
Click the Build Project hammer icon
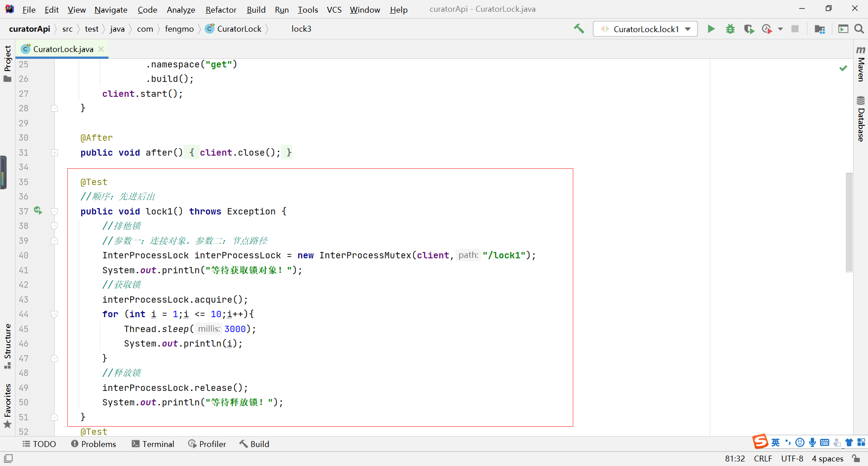(x=579, y=29)
